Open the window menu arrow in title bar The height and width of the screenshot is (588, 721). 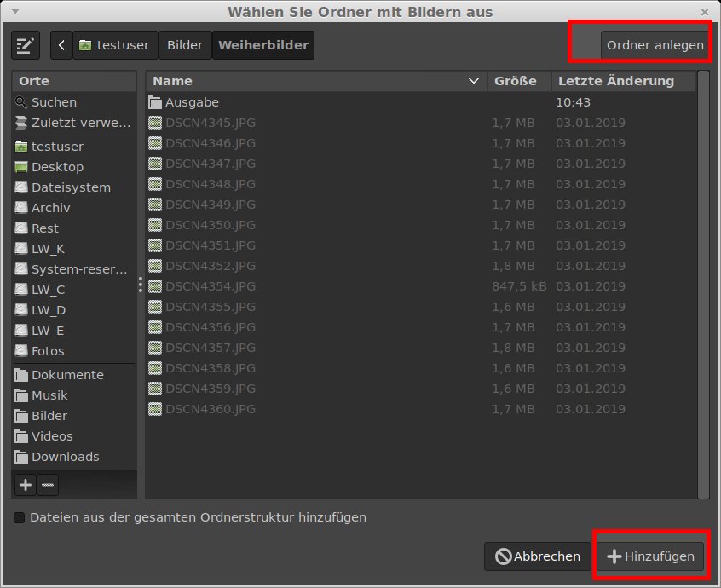pyautogui.click(x=15, y=11)
